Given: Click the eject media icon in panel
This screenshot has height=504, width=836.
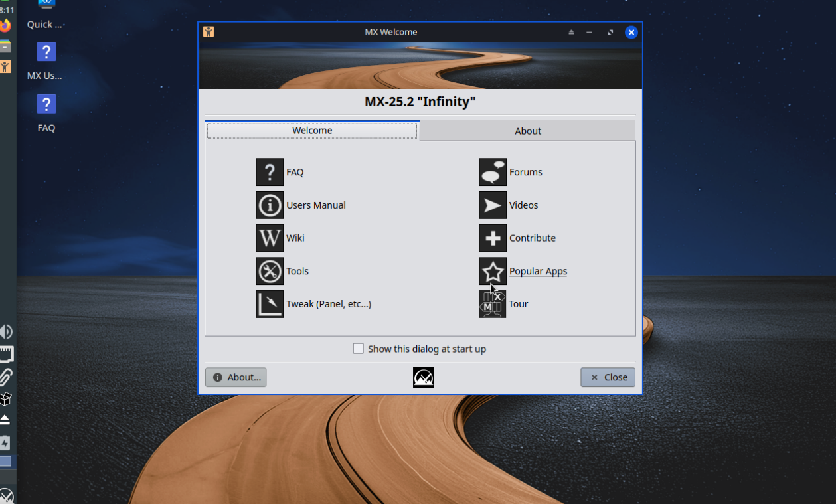Looking at the screenshot, I should point(5,420).
